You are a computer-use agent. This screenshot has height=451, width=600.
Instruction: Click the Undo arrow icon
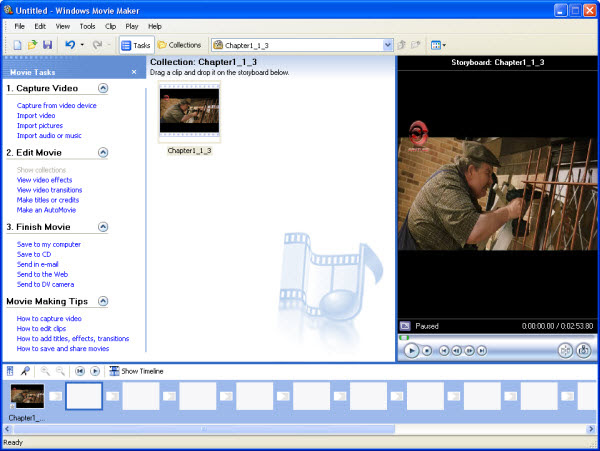pos(70,45)
